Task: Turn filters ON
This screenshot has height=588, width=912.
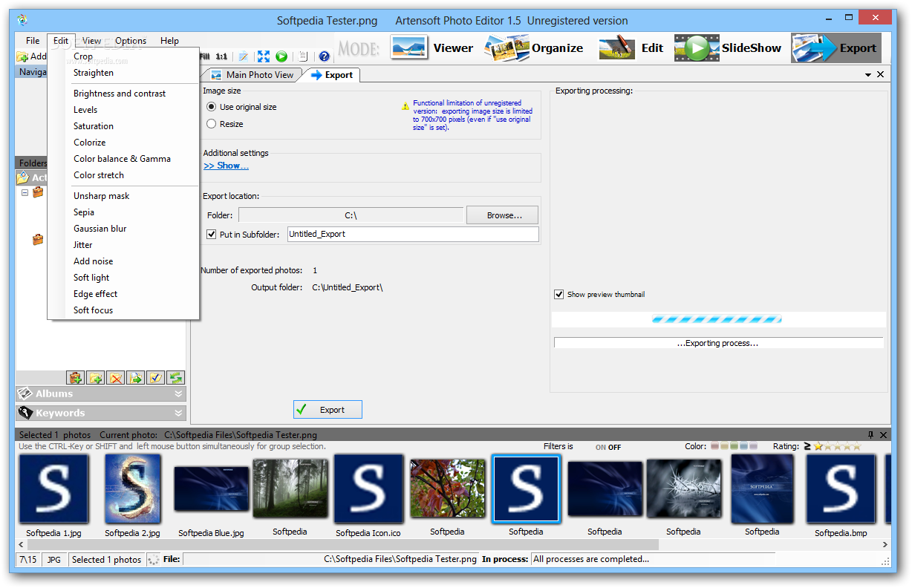Action: (600, 448)
